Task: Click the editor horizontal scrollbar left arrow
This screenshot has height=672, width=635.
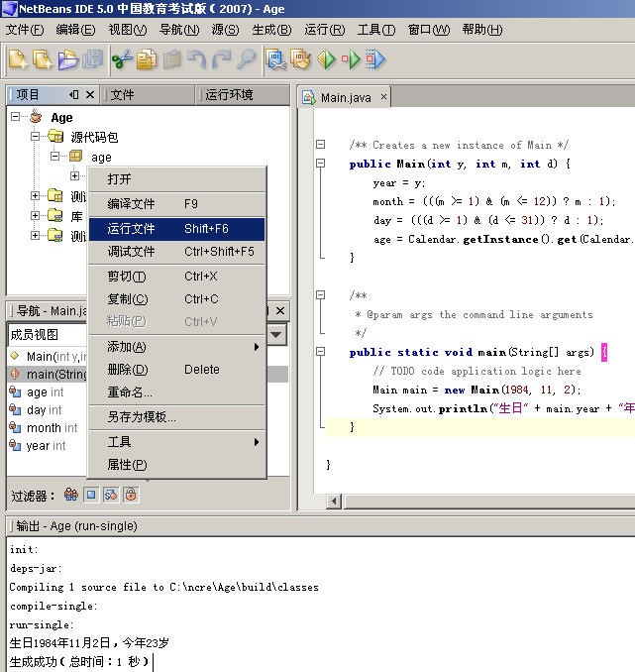Action: 334,501
